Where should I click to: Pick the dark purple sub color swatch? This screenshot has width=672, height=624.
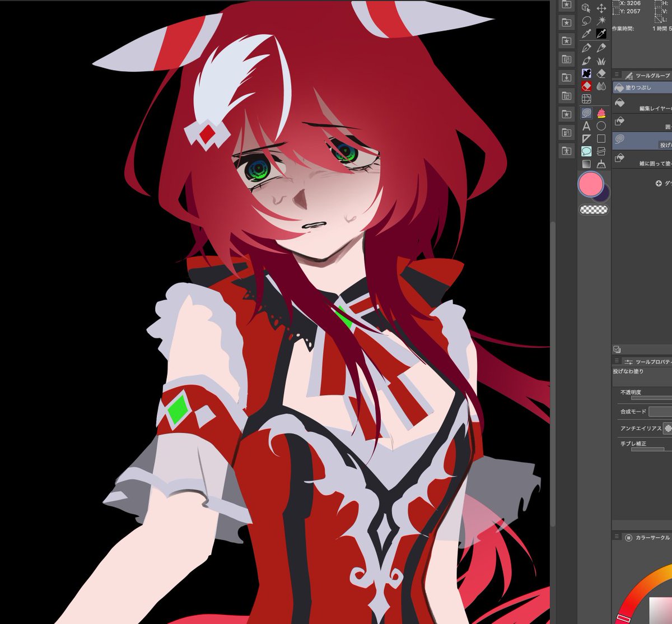click(604, 195)
